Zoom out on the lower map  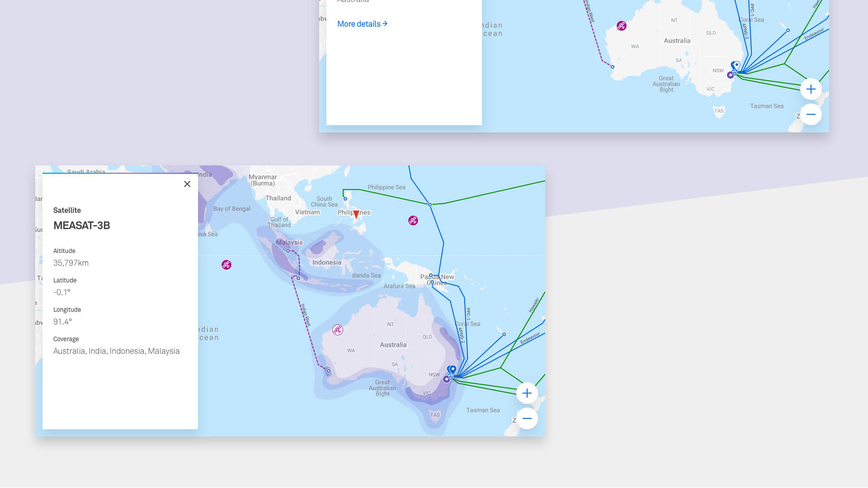[527, 418]
